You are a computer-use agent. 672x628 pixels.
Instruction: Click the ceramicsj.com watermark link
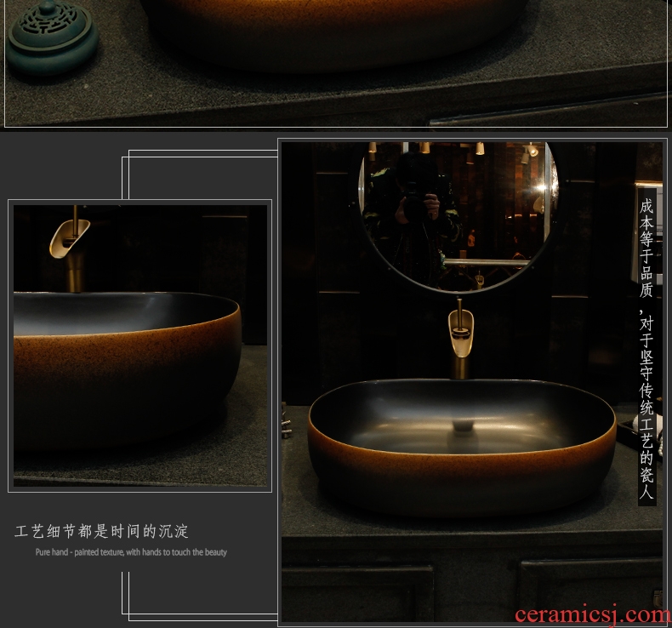592,614
